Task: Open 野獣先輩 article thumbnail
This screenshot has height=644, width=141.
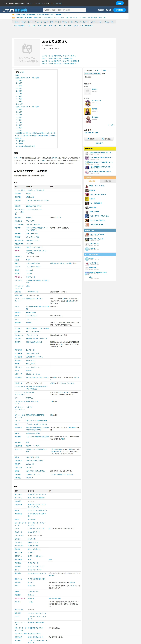Action: click(x=87, y=190)
